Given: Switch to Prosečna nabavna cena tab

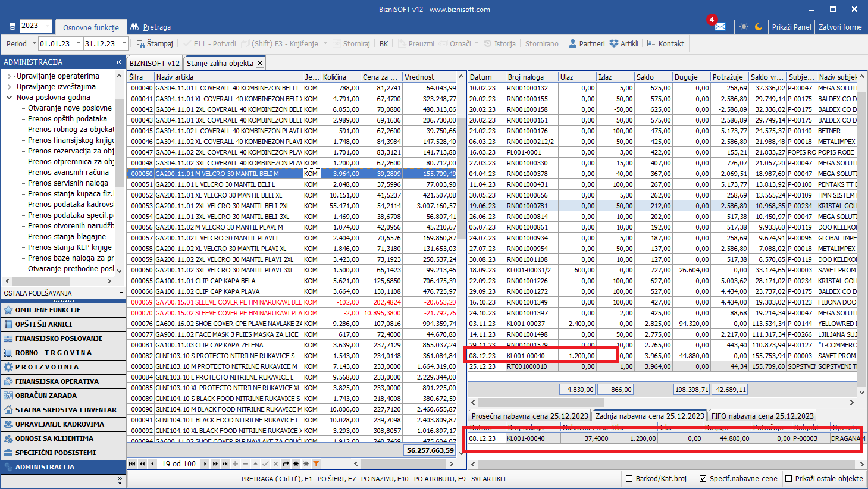Looking at the screenshot, I should [x=529, y=416].
